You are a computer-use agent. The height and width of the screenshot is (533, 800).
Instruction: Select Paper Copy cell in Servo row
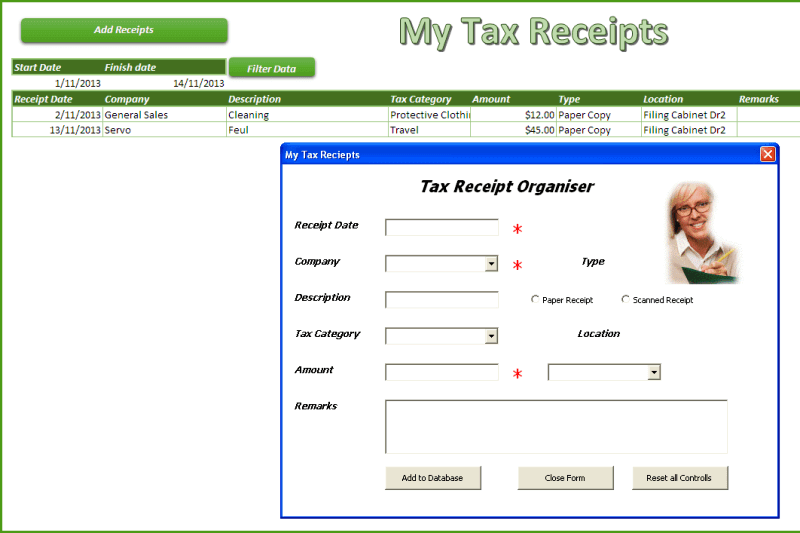pyautogui.click(x=599, y=130)
